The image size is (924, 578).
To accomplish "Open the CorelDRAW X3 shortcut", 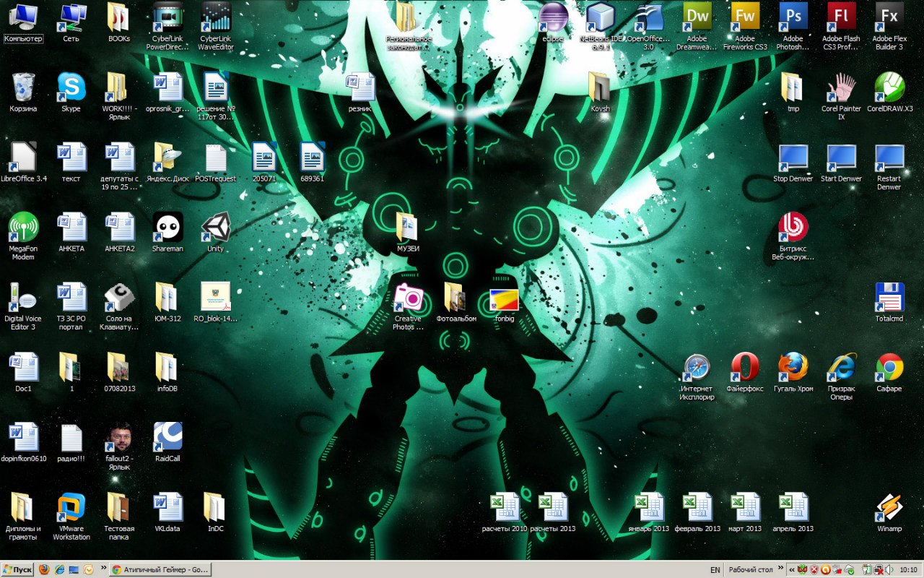I will tap(889, 92).
